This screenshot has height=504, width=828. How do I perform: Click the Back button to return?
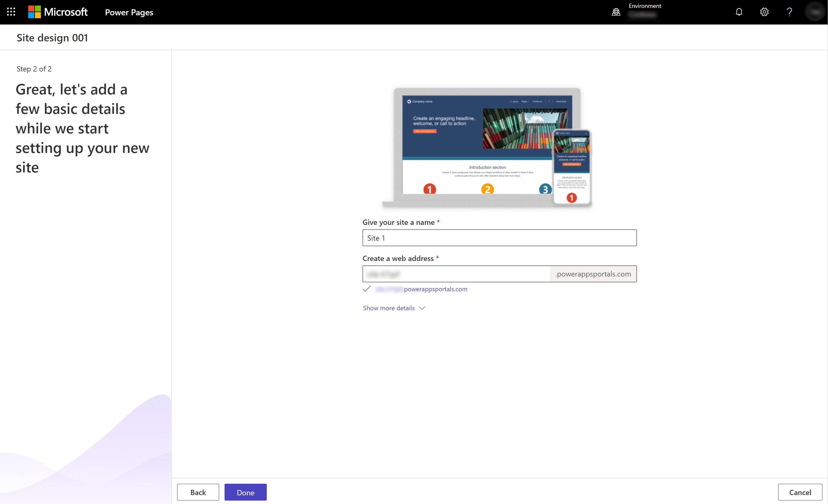click(x=198, y=492)
